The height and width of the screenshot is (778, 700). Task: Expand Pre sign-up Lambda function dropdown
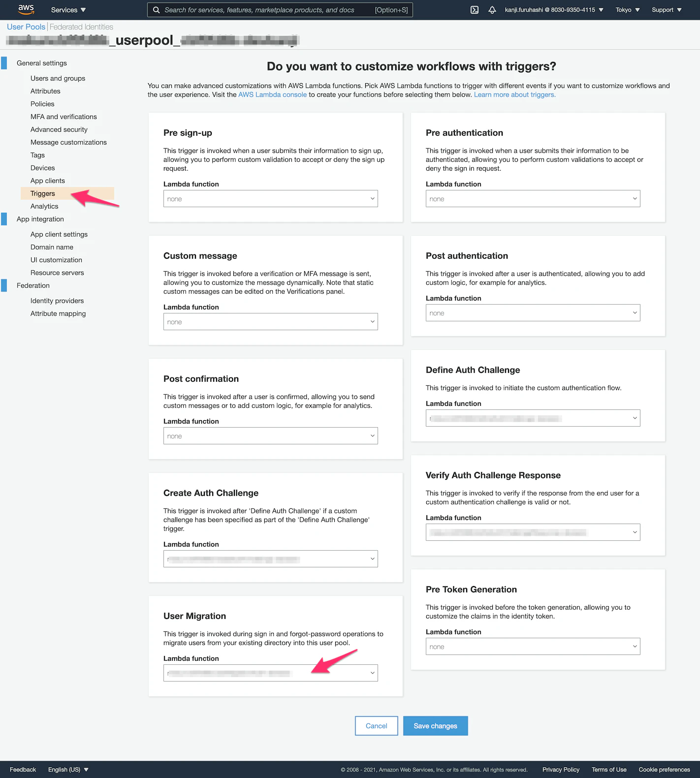[271, 199]
